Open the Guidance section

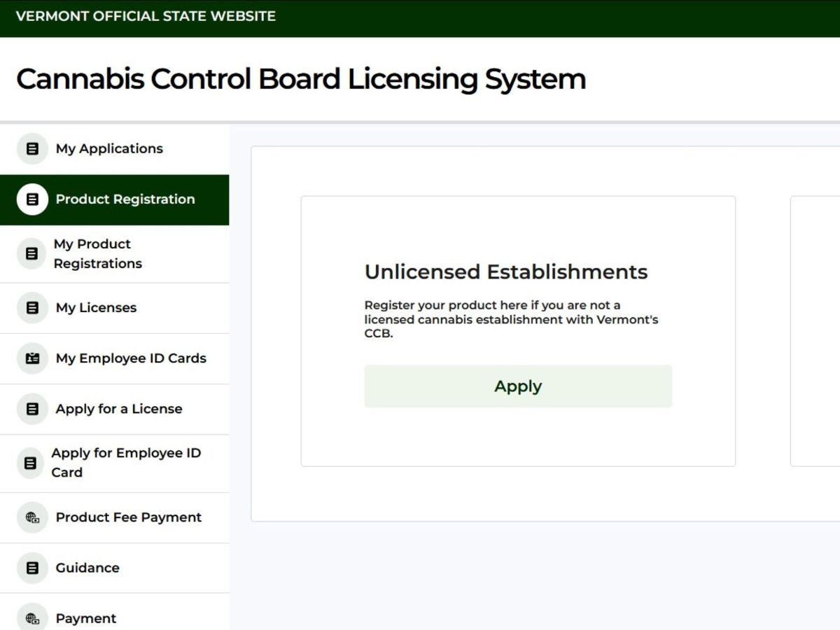87,568
